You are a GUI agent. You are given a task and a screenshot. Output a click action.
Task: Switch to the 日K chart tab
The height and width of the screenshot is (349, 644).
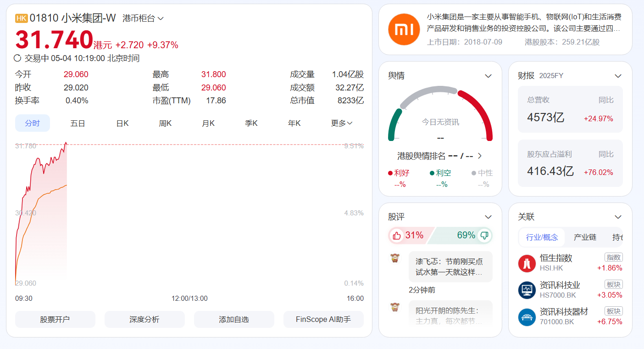click(x=122, y=123)
